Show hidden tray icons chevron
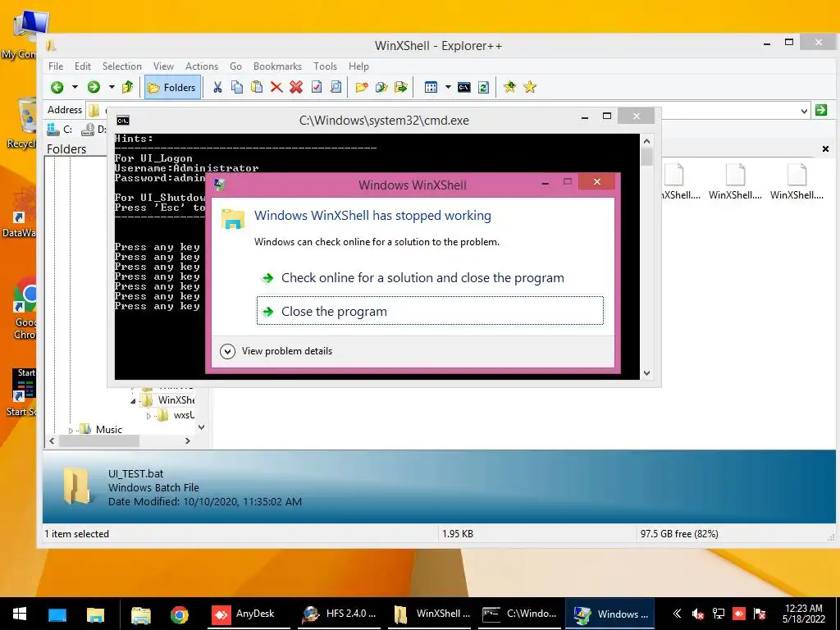Viewport: 840px width, 630px height. (677, 614)
